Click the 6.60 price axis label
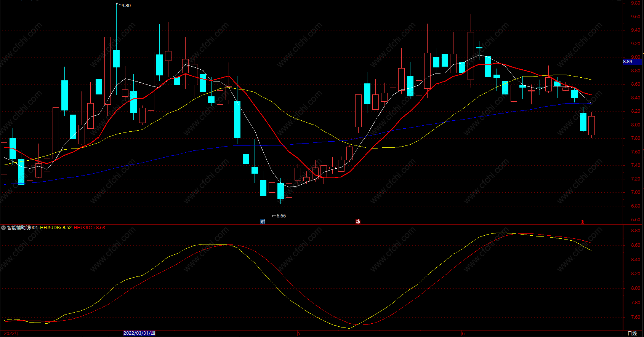The width and height of the screenshot is (644, 337). 636,220
